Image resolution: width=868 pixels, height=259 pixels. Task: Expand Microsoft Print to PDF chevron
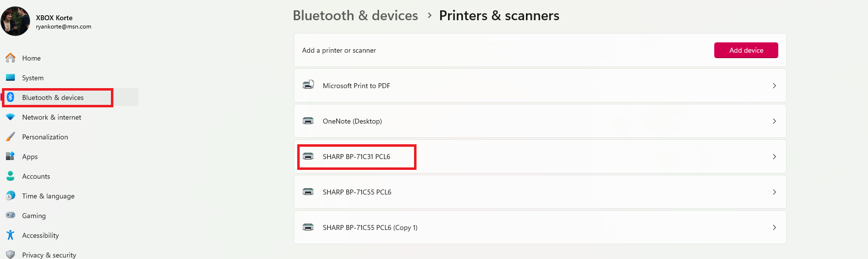tap(774, 86)
